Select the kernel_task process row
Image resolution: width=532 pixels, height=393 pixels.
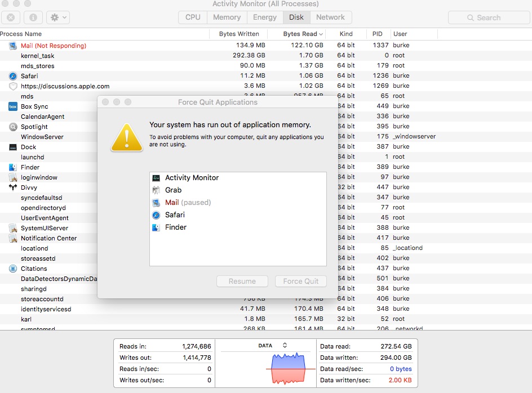(x=266, y=56)
